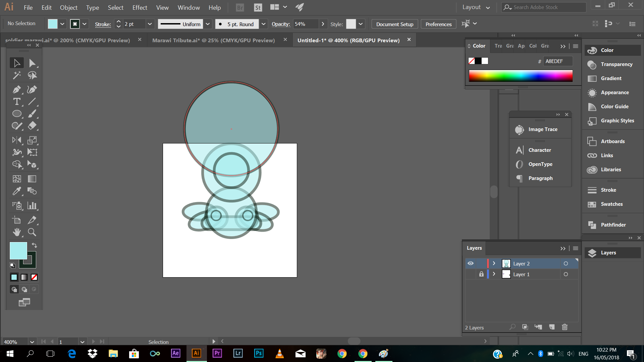Open the Swatches panel

tap(613, 204)
